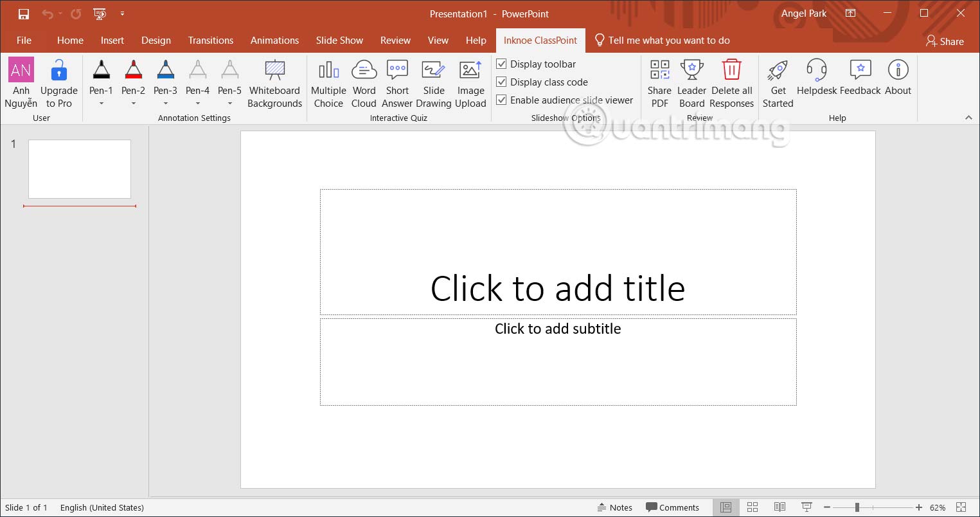Image resolution: width=980 pixels, height=517 pixels.
Task: Click the Image Upload icon
Action: click(x=470, y=71)
